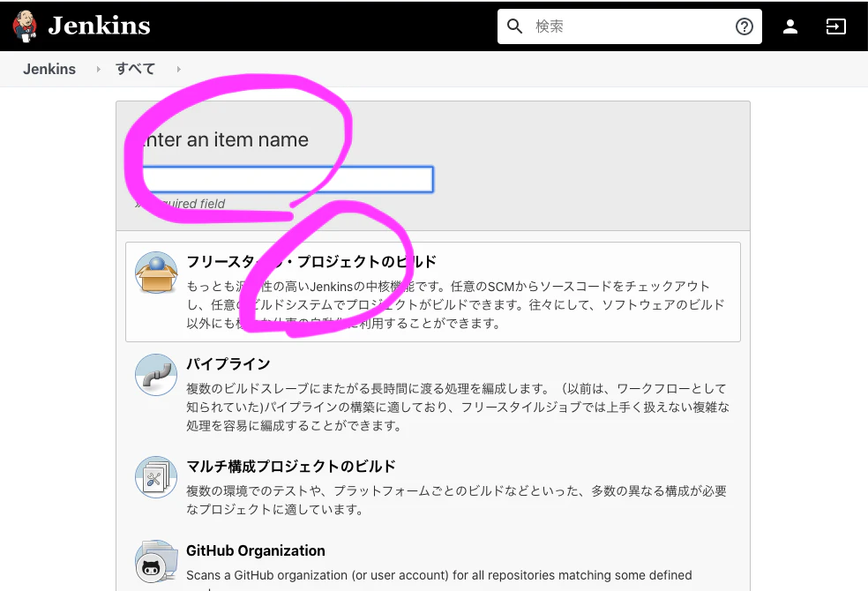This screenshot has width=868, height=591.
Task: Open the search help question-mark icon
Action: [744, 26]
